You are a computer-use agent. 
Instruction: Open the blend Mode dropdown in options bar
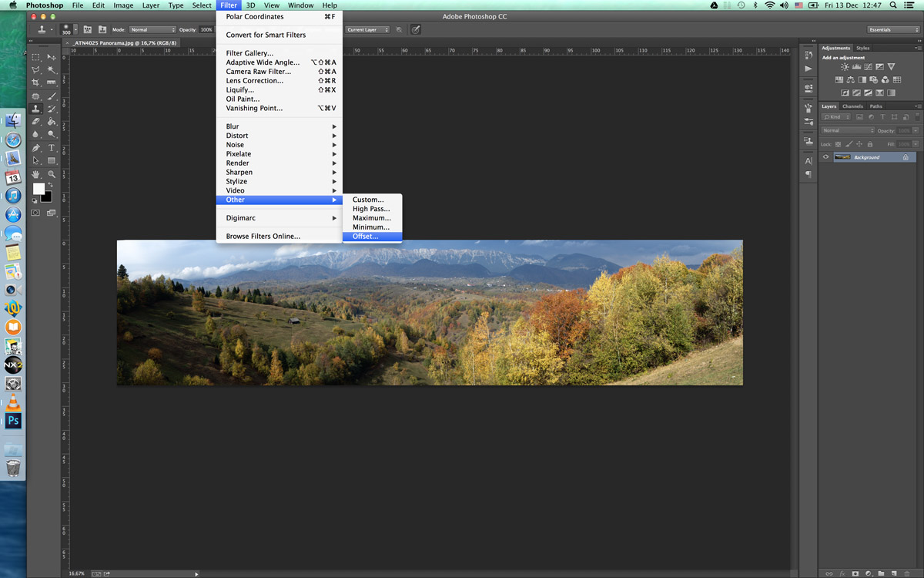click(152, 30)
